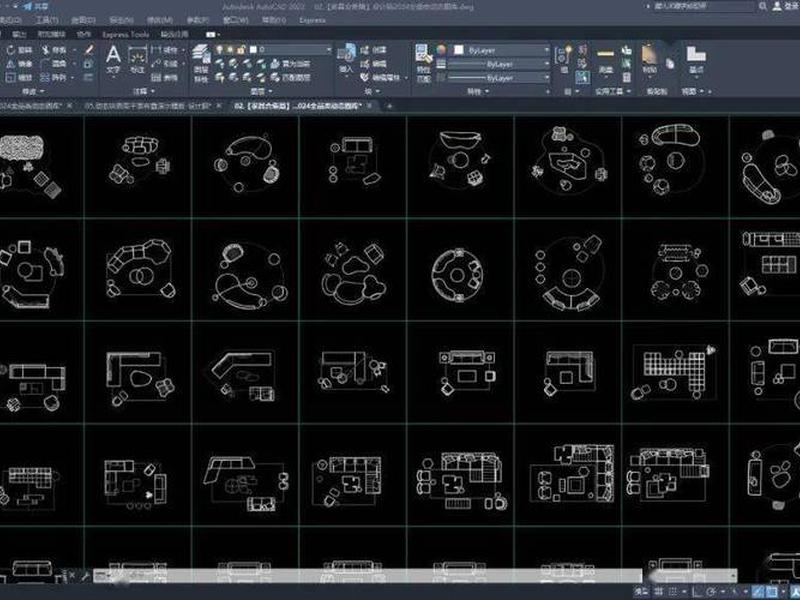Open the Match Properties tool
This screenshot has width=800, height=600.
(x=423, y=61)
